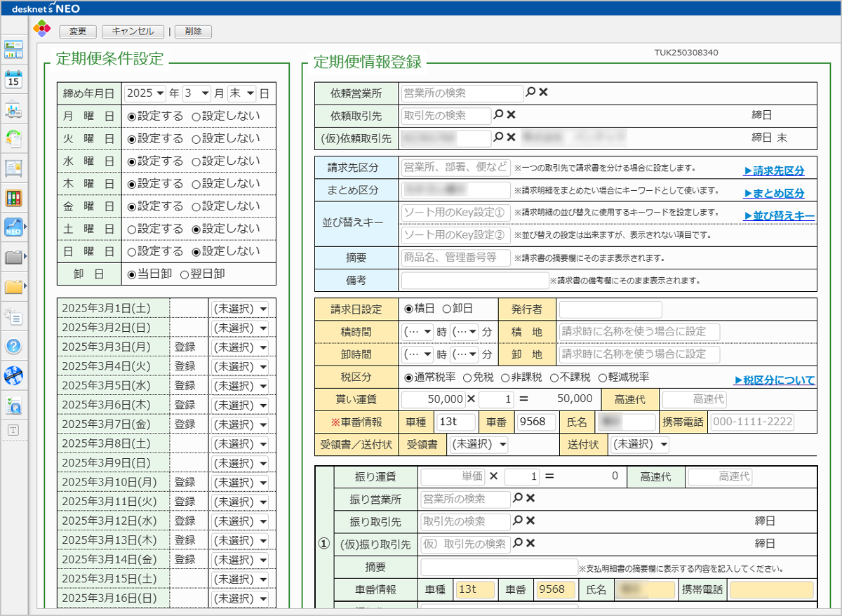Click the desknet's colorful logo icon

coord(43,29)
